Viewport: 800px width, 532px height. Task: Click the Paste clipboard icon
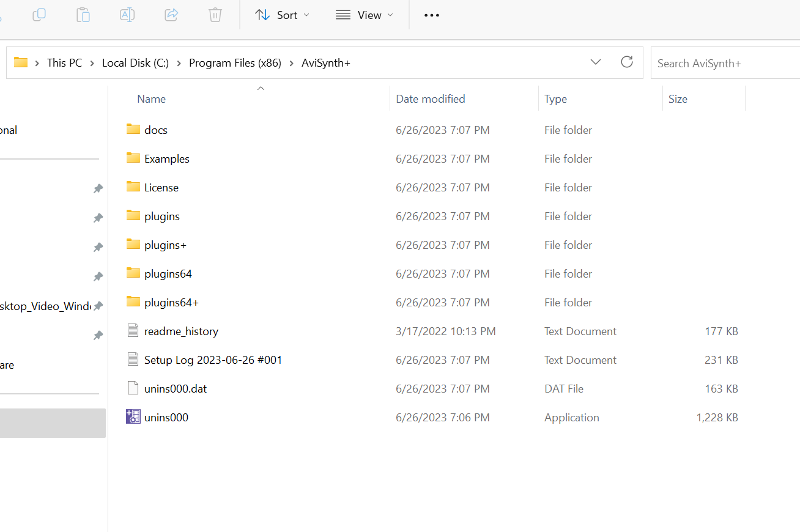(x=83, y=15)
